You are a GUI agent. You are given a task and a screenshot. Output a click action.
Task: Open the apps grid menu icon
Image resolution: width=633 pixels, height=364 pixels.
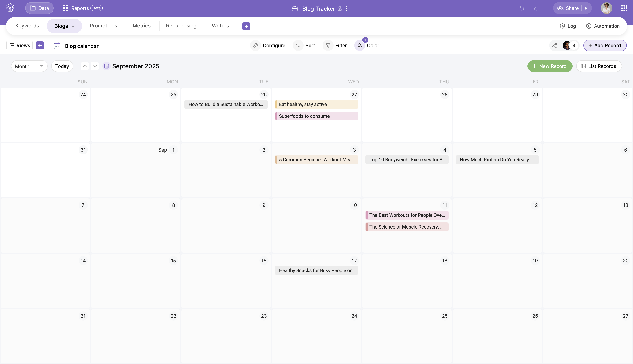624,8
